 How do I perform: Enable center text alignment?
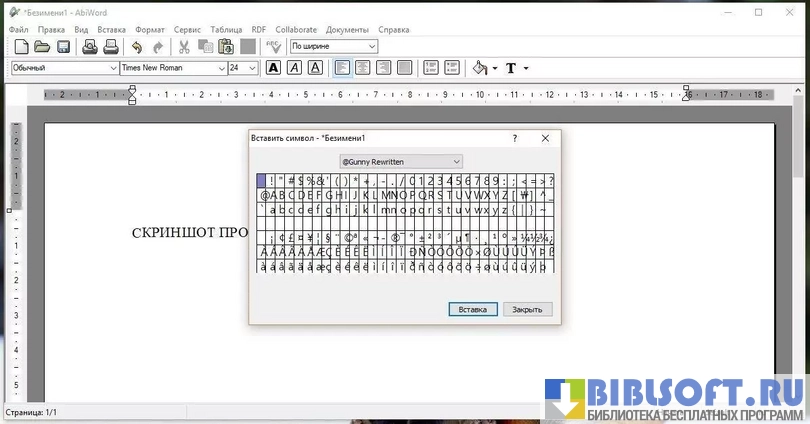pyautogui.click(x=362, y=68)
